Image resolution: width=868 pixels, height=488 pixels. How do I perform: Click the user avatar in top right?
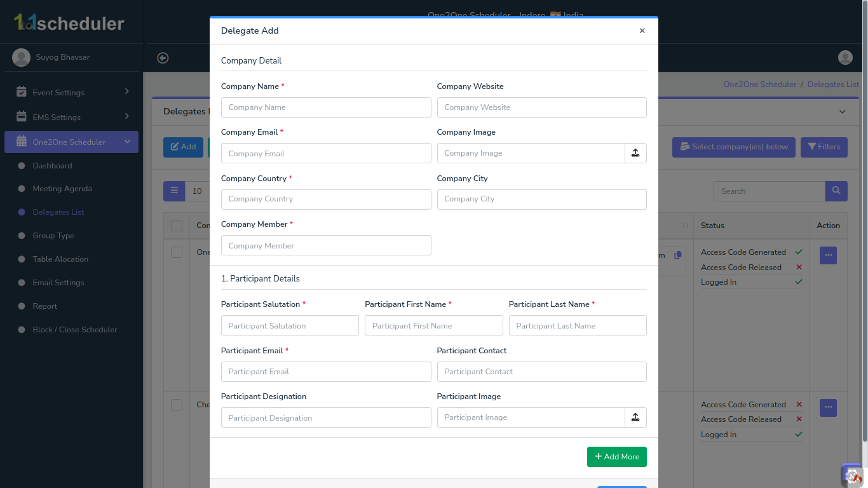pos(845,58)
